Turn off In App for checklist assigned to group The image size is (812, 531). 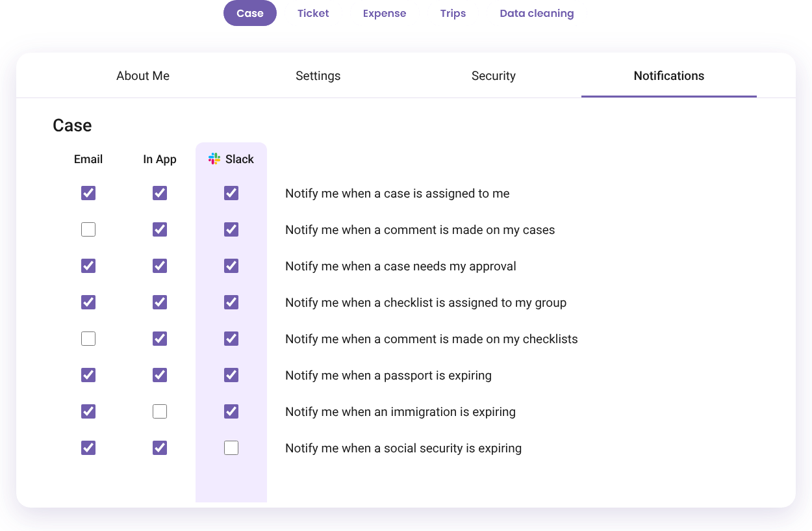point(160,302)
